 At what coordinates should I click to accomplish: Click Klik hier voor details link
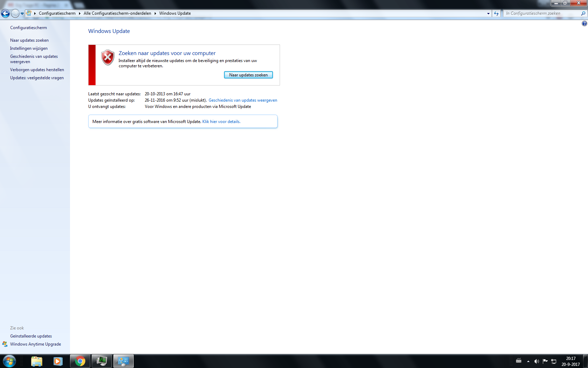tap(221, 122)
